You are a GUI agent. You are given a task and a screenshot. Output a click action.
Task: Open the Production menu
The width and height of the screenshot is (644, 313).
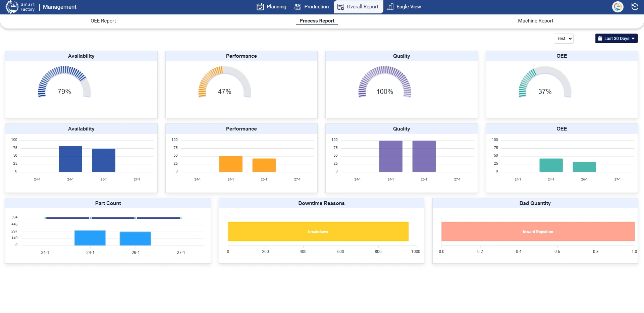pyautogui.click(x=312, y=7)
